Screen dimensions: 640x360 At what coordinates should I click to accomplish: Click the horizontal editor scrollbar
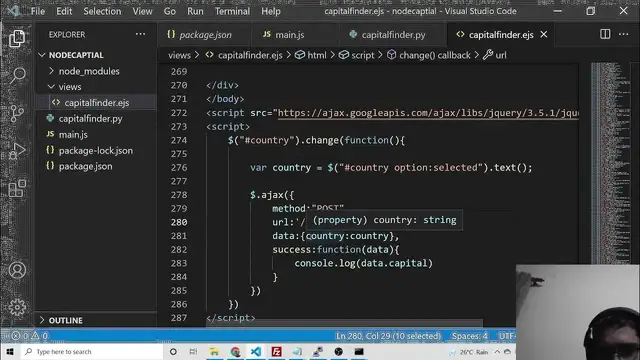344,323
